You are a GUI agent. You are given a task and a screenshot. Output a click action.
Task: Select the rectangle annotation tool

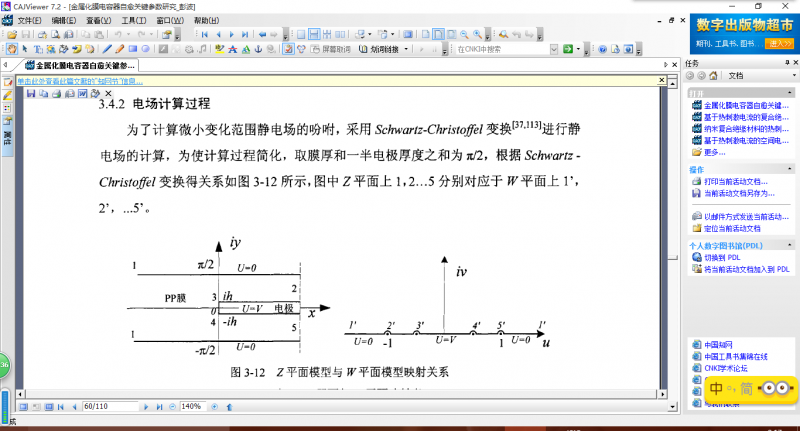[x=133, y=49]
